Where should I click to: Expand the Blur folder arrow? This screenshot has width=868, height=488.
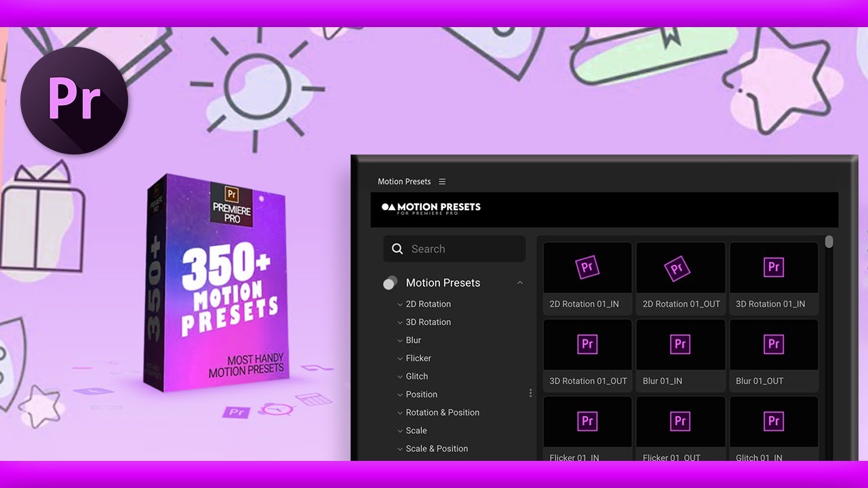(x=400, y=340)
